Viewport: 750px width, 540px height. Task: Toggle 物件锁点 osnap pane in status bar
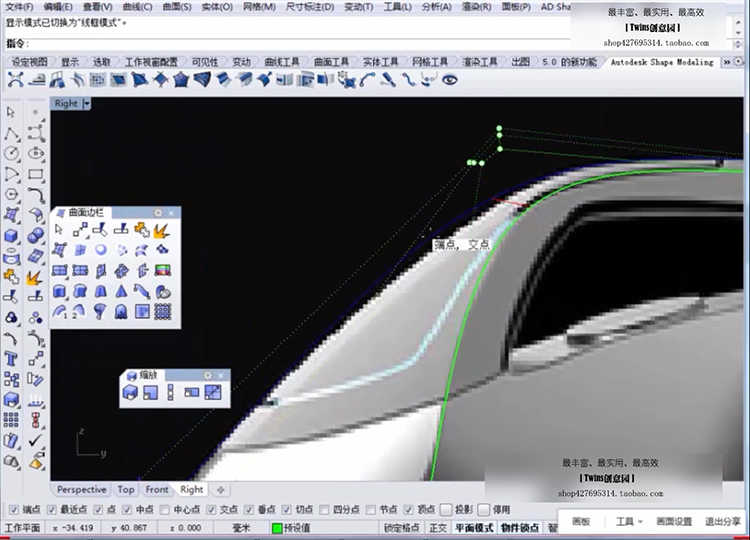[520, 528]
